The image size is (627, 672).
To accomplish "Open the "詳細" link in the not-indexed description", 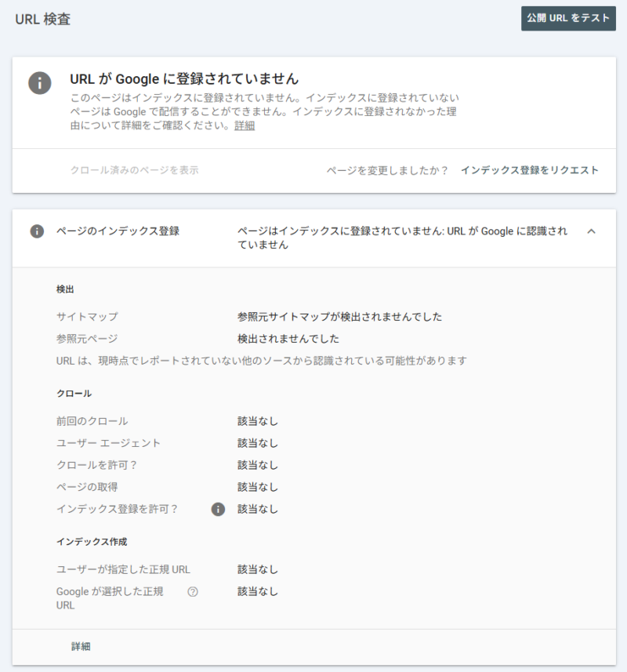I will click(245, 125).
